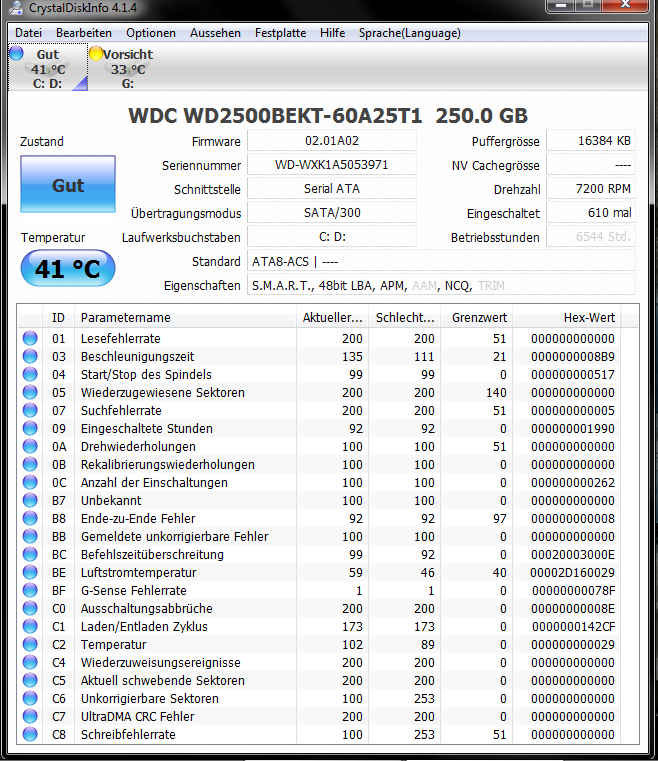Click status icon of Ende-zu-Ende Fehler row
Screen dimensions: 658x761
coord(30,517)
